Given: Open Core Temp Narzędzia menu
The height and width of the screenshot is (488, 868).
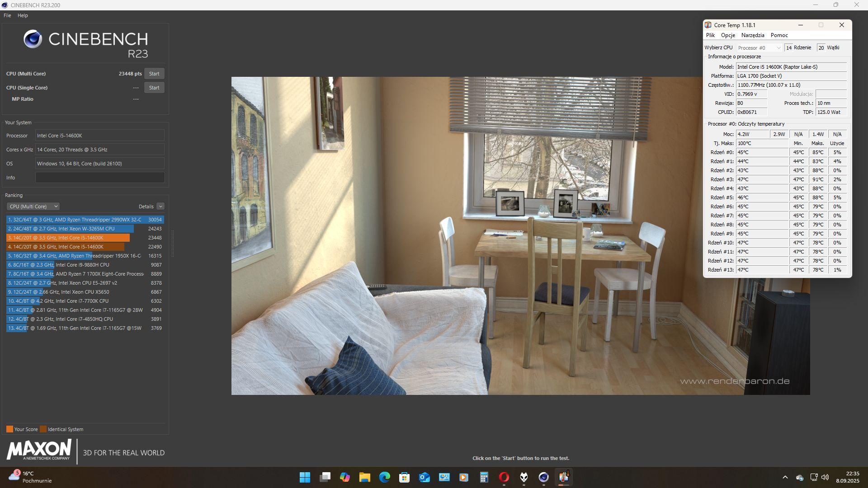Looking at the screenshot, I should click(752, 35).
